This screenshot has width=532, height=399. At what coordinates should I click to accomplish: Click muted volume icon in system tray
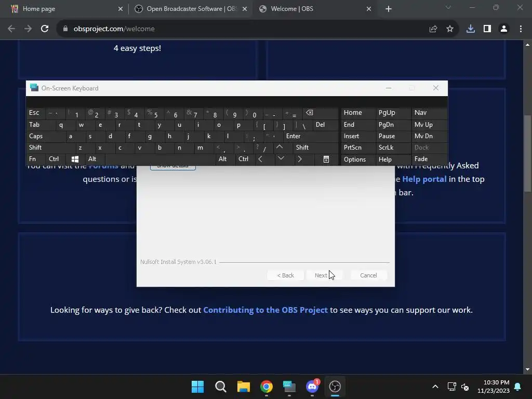point(465,387)
